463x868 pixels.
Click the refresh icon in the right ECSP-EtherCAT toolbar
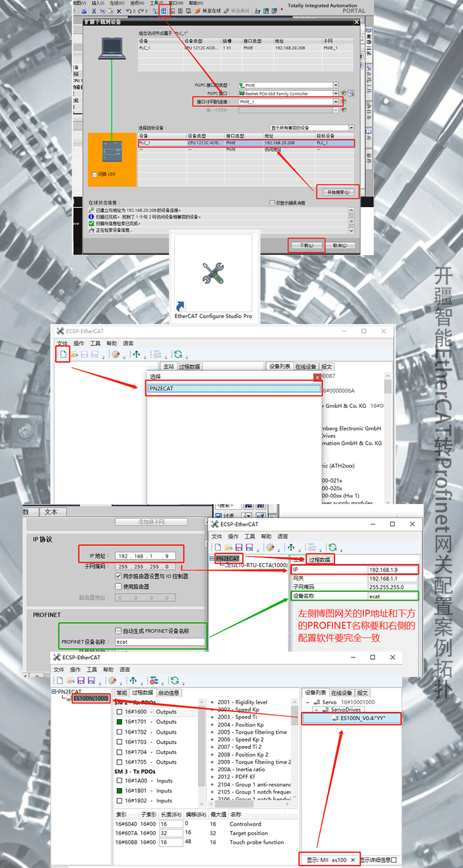click(332, 547)
